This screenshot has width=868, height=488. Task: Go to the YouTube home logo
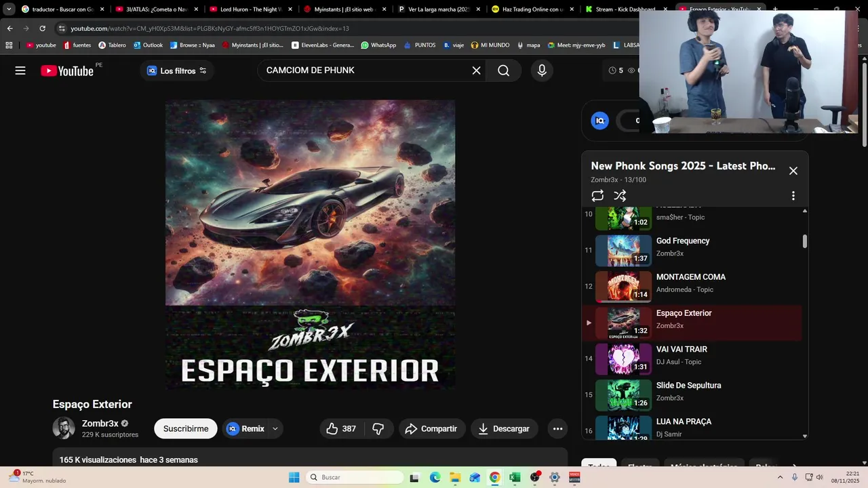[67, 70]
